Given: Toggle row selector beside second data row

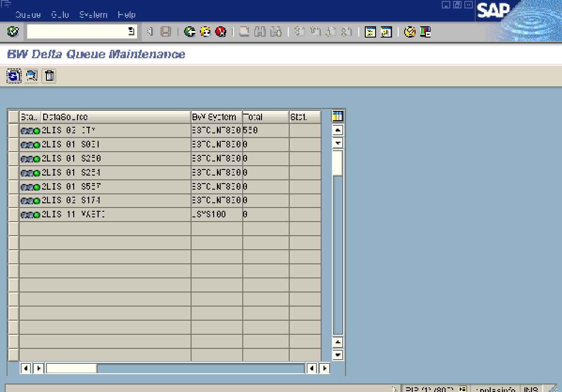Looking at the screenshot, I should click(13, 145).
